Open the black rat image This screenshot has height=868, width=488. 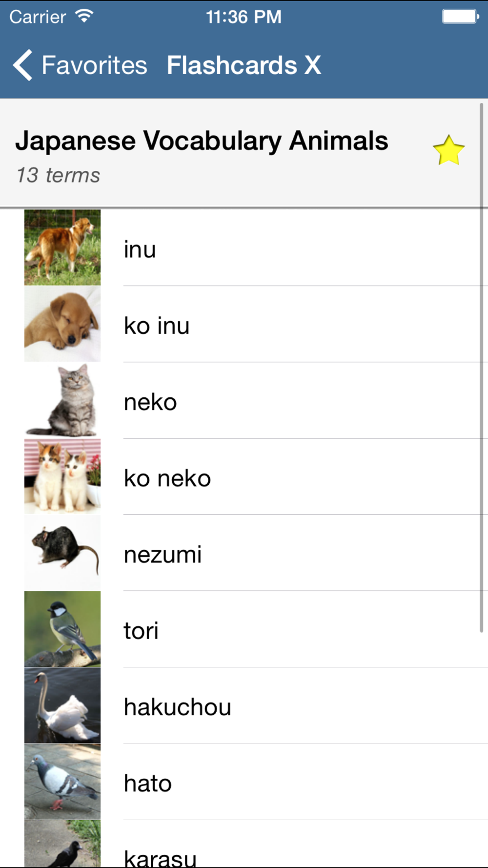62,553
